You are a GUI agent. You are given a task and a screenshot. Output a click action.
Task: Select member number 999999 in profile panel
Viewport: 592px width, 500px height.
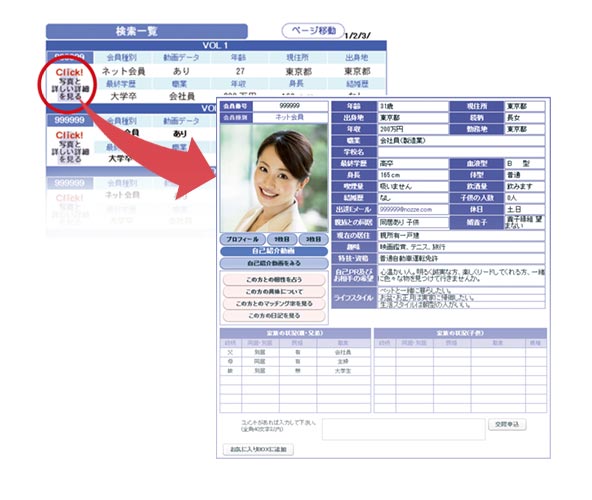tap(290, 106)
